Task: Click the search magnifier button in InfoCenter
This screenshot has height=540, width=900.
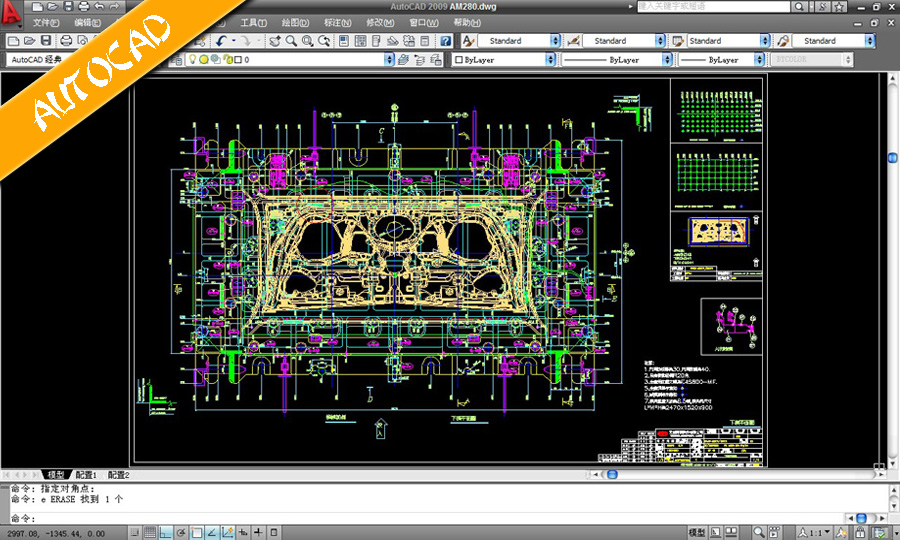Action: click(x=799, y=6)
